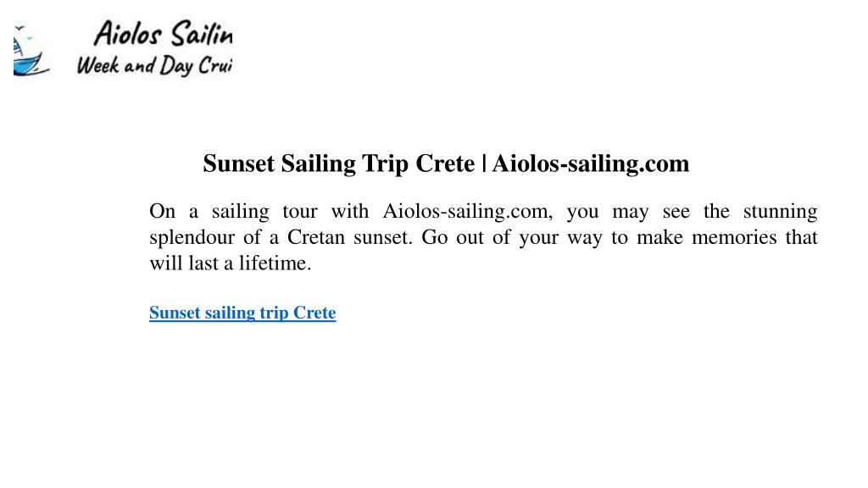Click the words Cretan sunset
The image size is (868, 488).
point(350,237)
